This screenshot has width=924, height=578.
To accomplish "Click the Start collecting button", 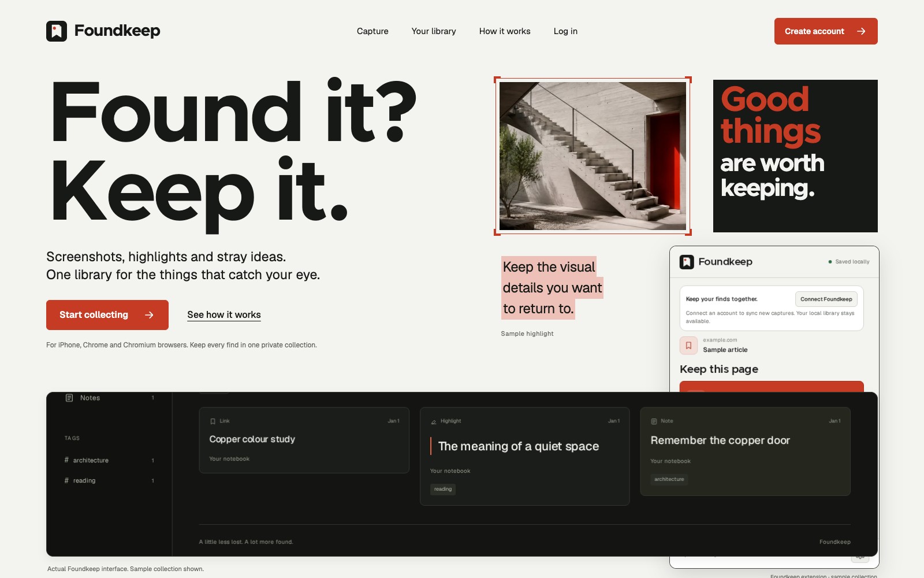I will pos(107,315).
